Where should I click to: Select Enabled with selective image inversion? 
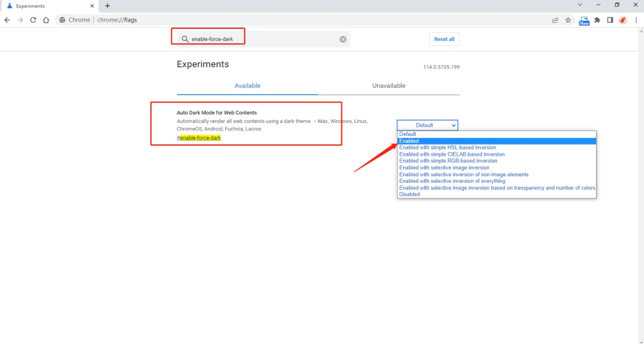tap(497, 168)
